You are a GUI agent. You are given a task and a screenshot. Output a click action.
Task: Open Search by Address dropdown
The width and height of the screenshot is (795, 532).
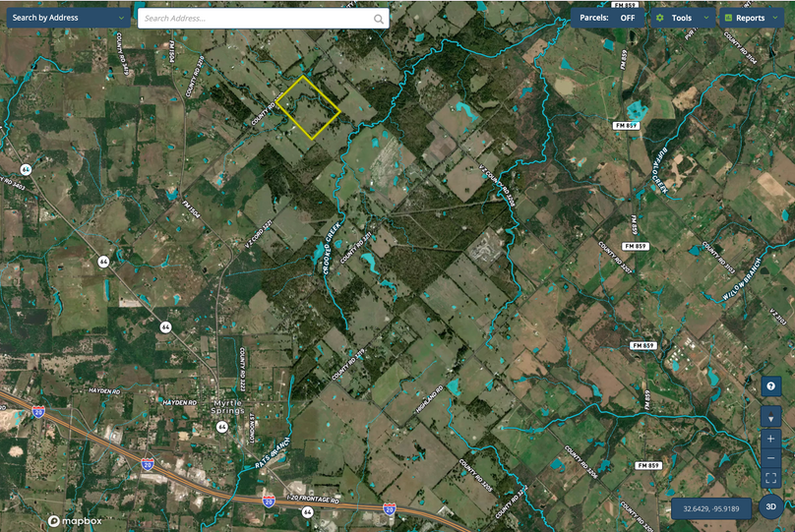(69, 18)
